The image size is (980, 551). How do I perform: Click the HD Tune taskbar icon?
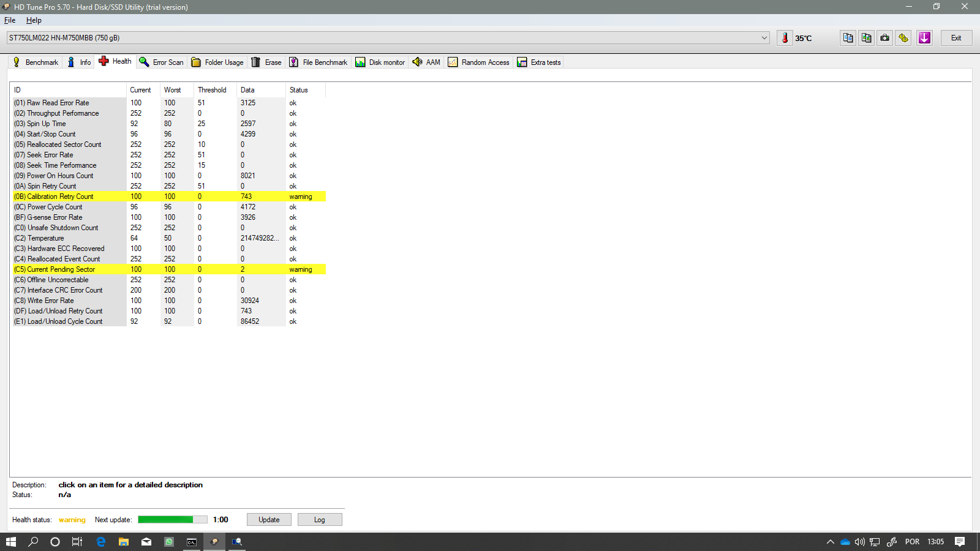tap(214, 542)
